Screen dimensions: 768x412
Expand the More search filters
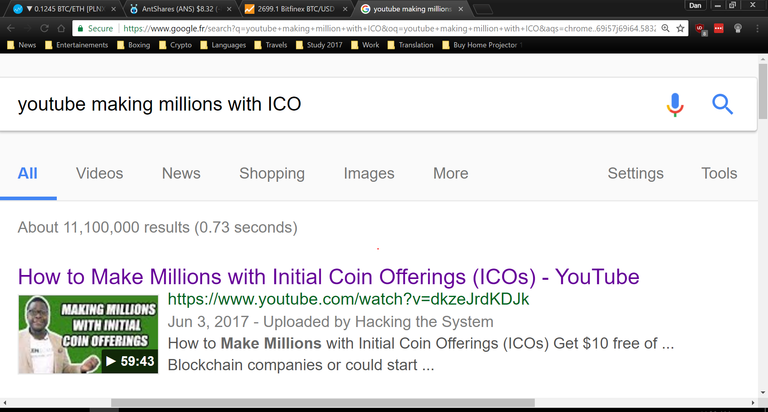[x=450, y=173]
